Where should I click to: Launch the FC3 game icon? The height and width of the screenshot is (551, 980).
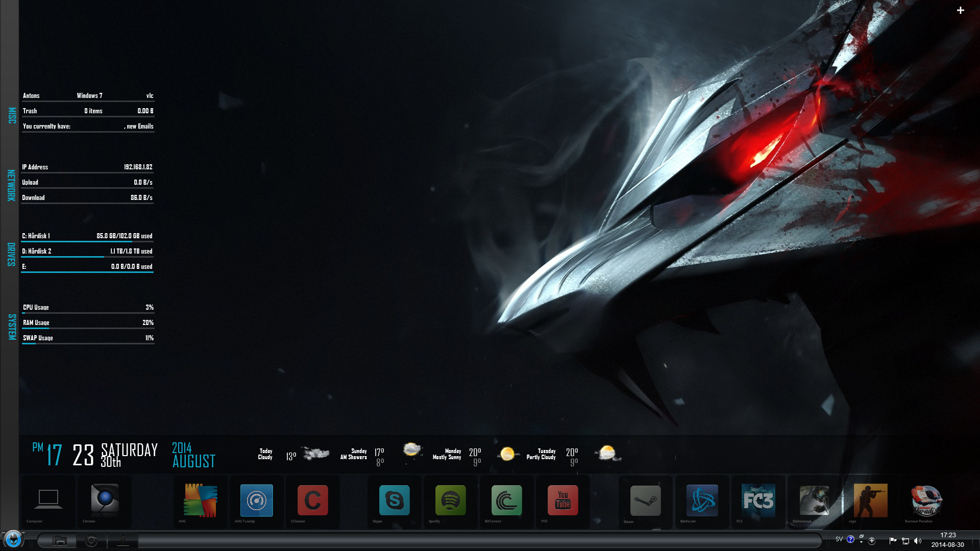tap(758, 500)
